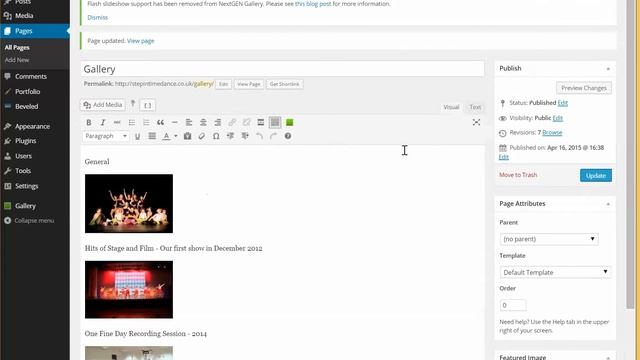Insert the Read More tag
The width and height of the screenshot is (640, 360).
[x=261, y=122]
